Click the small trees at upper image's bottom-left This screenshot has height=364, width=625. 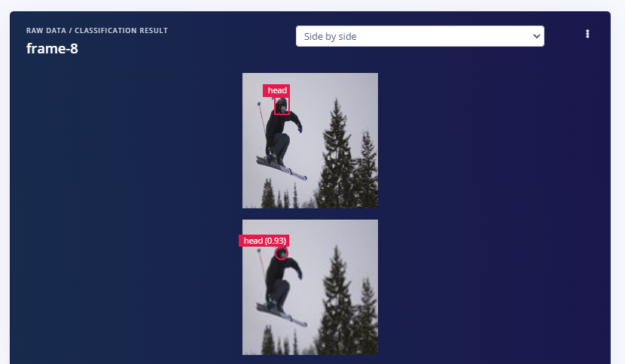coord(279,194)
